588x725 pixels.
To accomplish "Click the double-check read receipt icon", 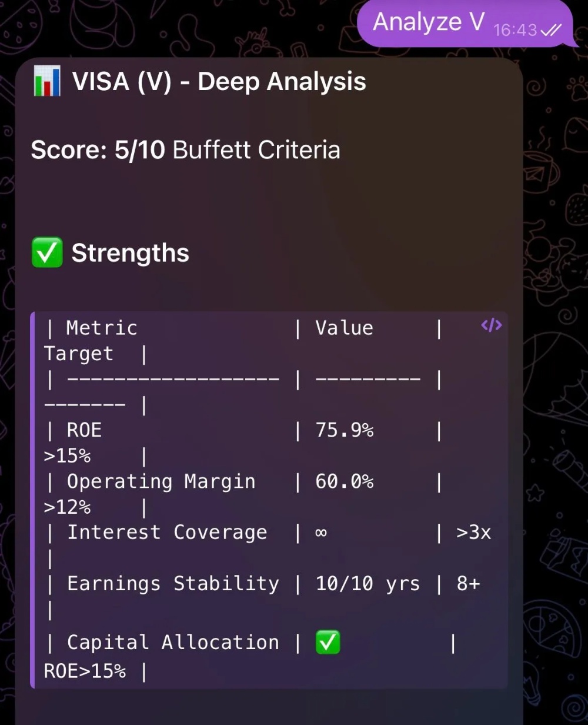I will pos(550,30).
